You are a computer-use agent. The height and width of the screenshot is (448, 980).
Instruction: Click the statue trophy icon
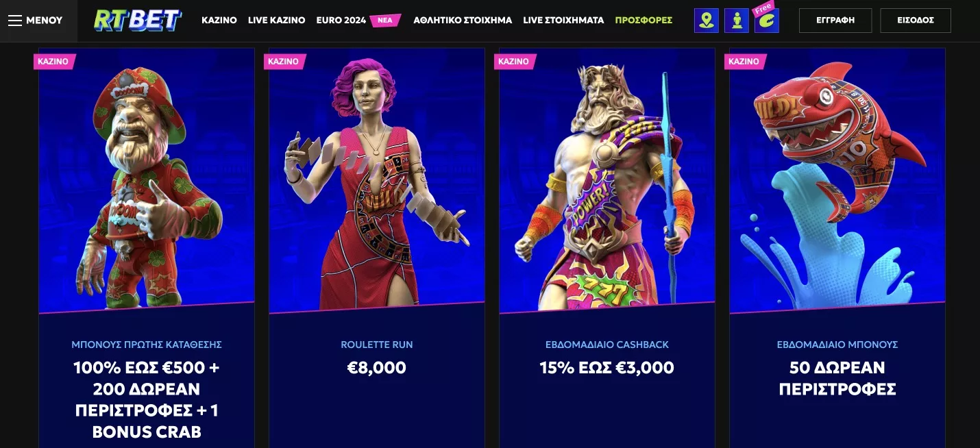tap(737, 21)
